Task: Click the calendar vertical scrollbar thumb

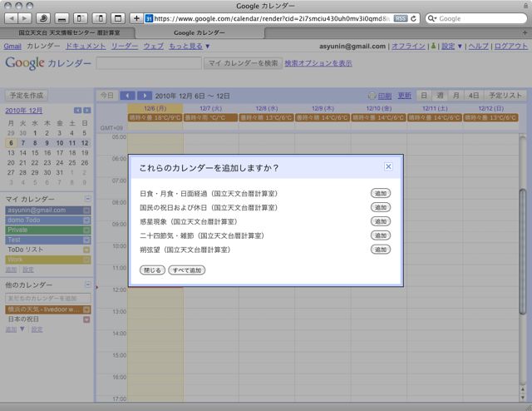Action: pos(523,251)
